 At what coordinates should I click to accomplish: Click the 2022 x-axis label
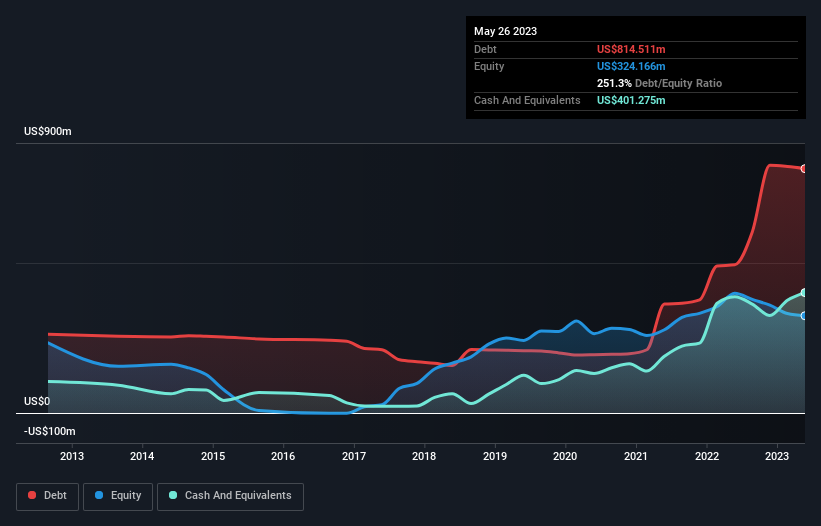pos(707,456)
